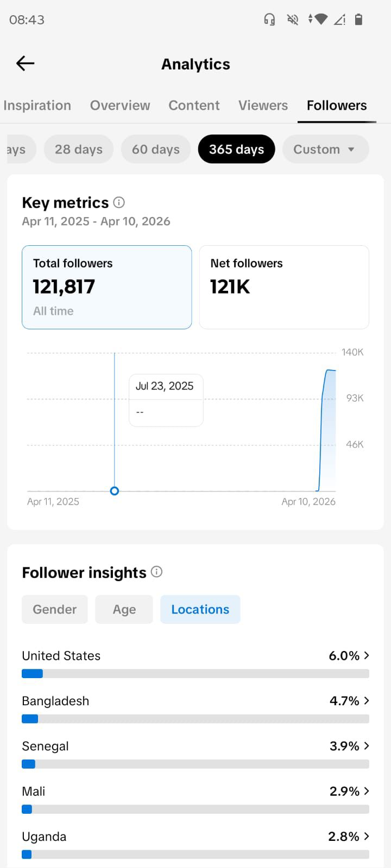Show follower insights by Gender
Viewport: 391px width, 868px height.
[54, 609]
